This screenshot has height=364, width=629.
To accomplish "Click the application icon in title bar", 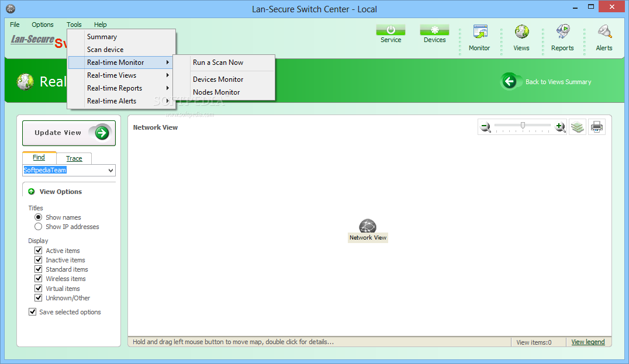I will coord(11,8).
